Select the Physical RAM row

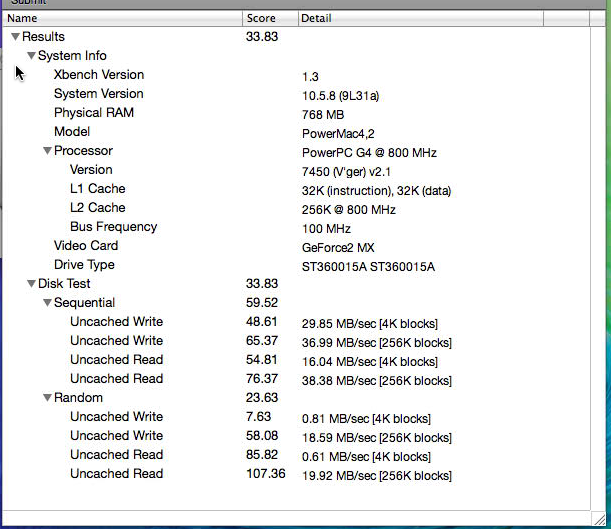pos(296,113)
